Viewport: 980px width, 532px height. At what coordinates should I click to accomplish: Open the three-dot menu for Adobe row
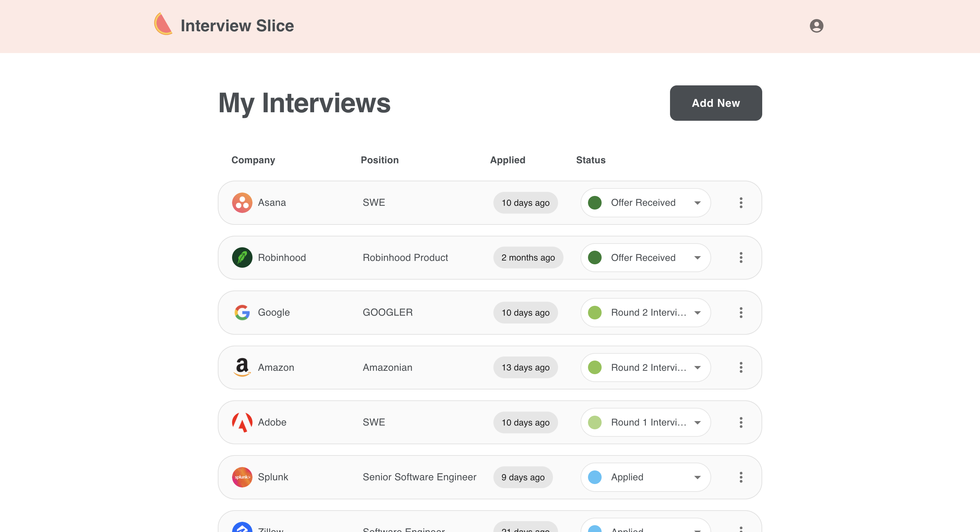741,422
